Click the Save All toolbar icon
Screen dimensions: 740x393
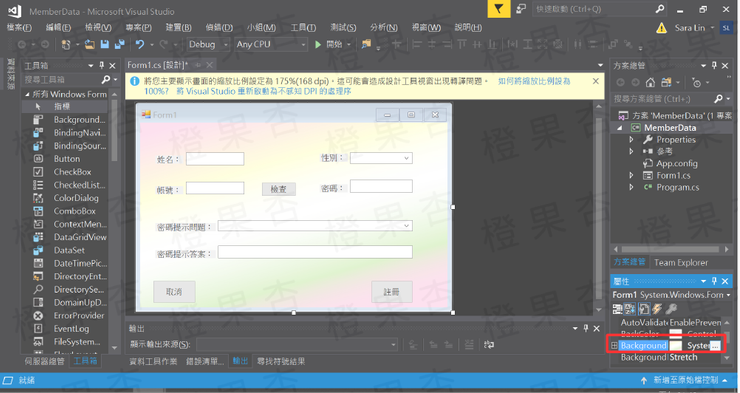coord(119,44)
